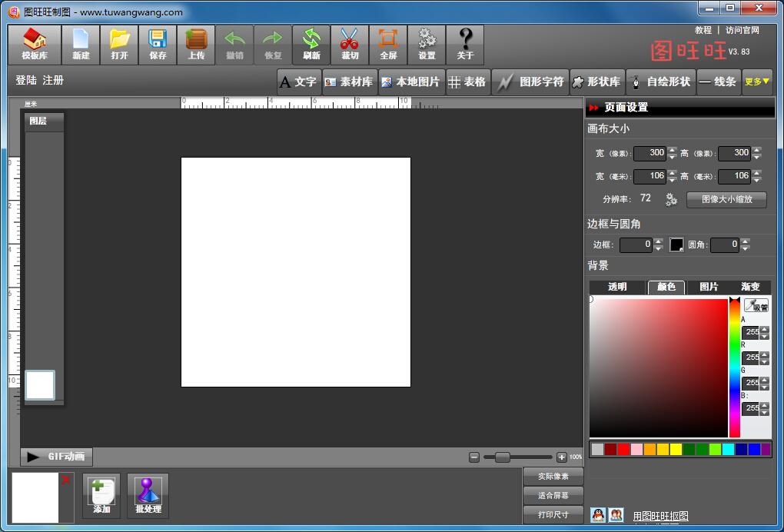This screenshot has width=784, height=532.
Task: Expand the yellow More (更多) dropdown
Action: click(757, 81)
